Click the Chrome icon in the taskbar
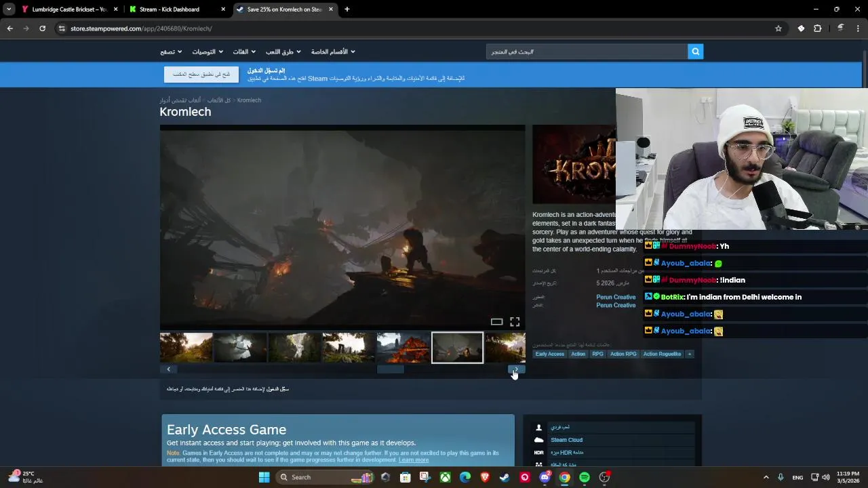 (564, 477)
